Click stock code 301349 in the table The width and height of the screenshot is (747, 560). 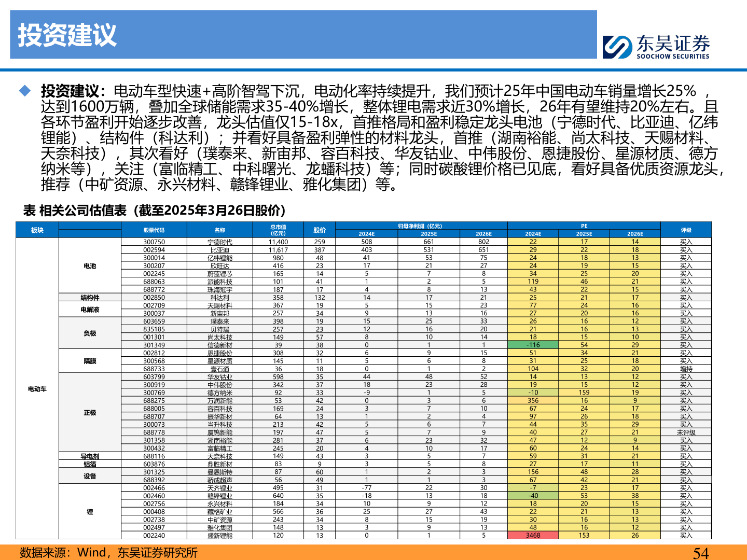(x=154, y=345)
